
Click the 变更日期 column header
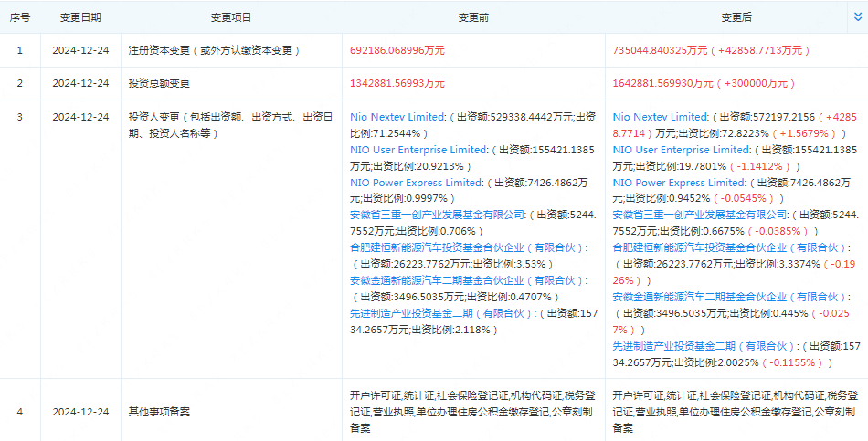tap(80, 17)
